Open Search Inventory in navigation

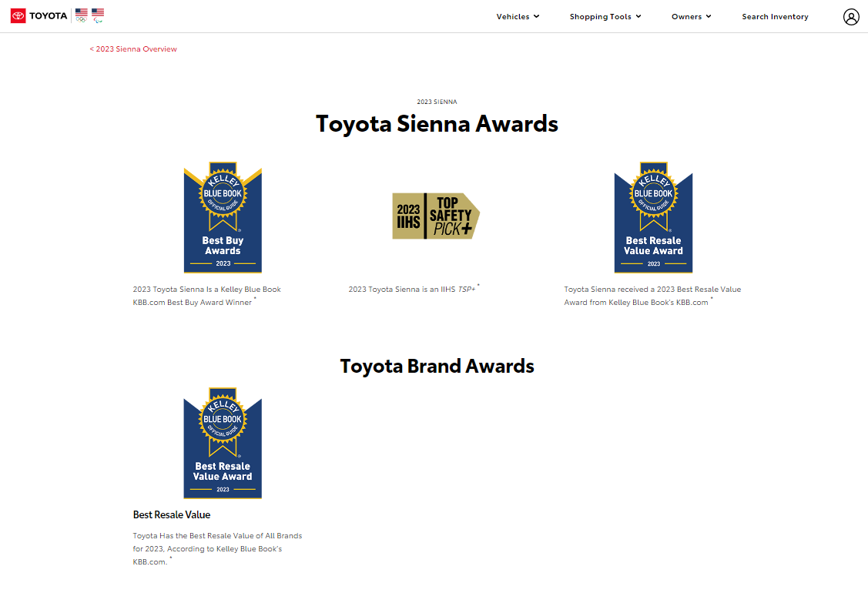pyautogui.click(x=775, y=17)
